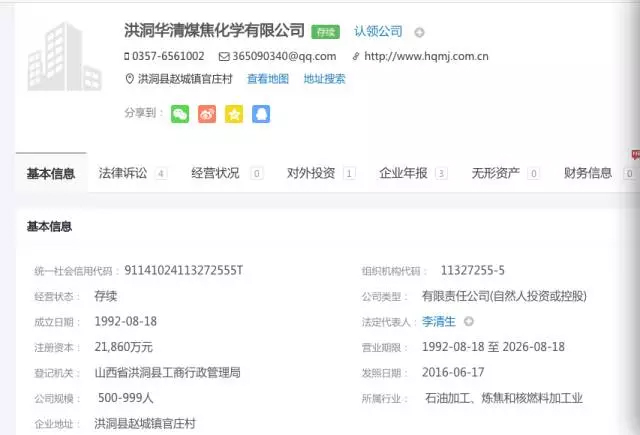
Task: Open the 经营状况 tab
Action: [215, 173]
